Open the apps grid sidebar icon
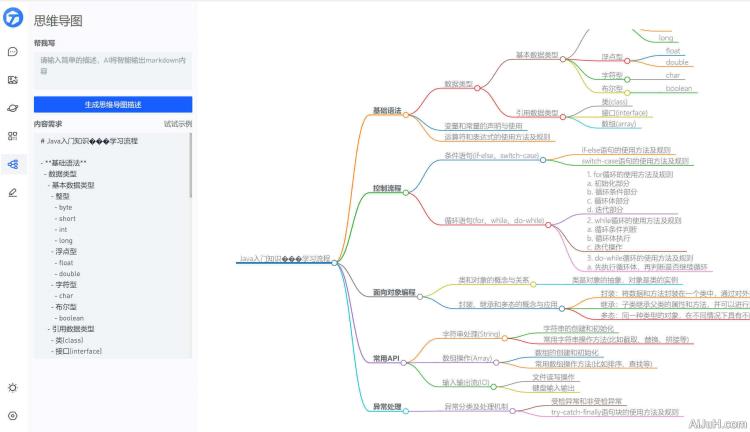The width and height of the screenshot is (750, 432). [x=12, y=135]
